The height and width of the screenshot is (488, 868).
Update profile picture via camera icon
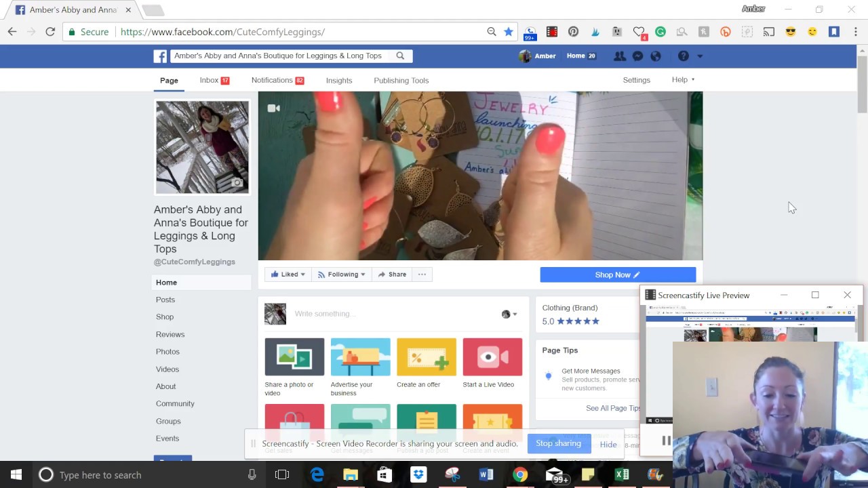237,182
